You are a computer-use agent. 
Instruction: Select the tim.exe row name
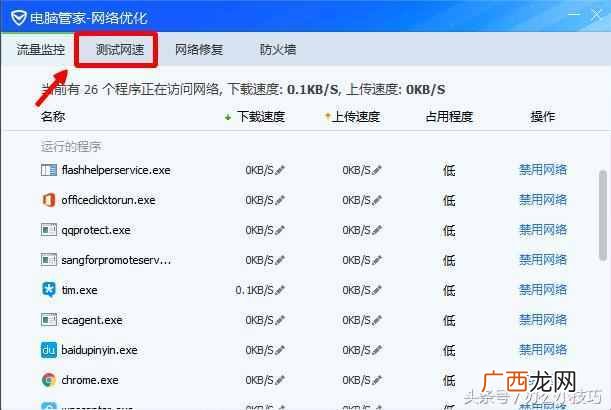click(79, 290)
